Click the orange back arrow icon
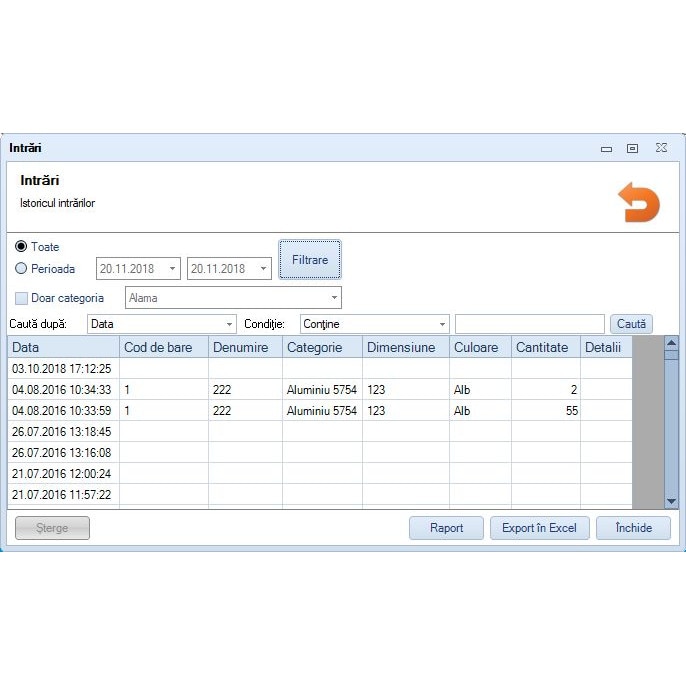Viewport: 686px width, 686px height. tap(638, 202)
